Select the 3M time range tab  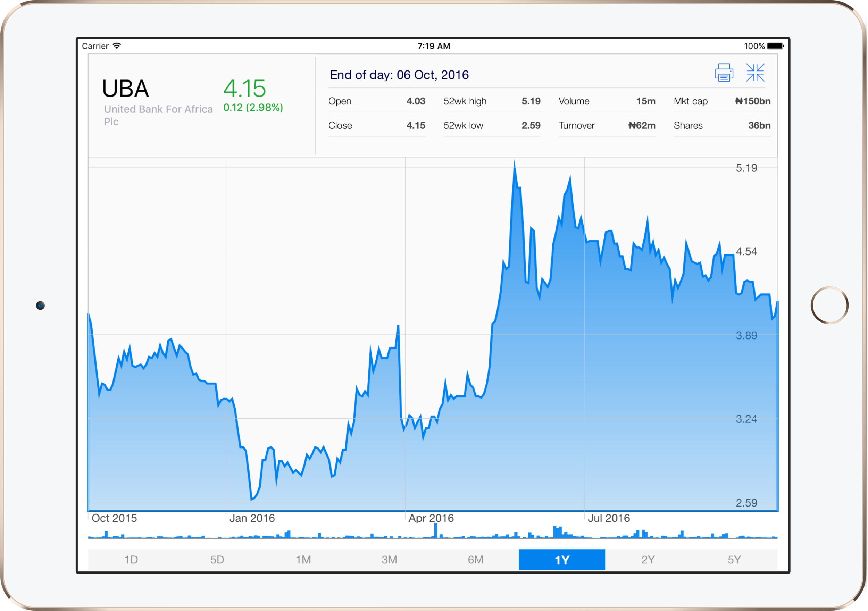390,560
